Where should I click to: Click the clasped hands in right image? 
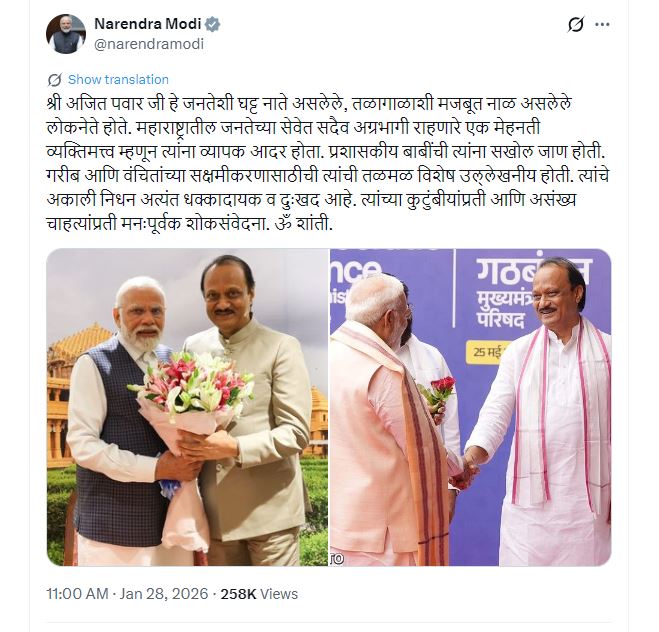coord(467,466)
